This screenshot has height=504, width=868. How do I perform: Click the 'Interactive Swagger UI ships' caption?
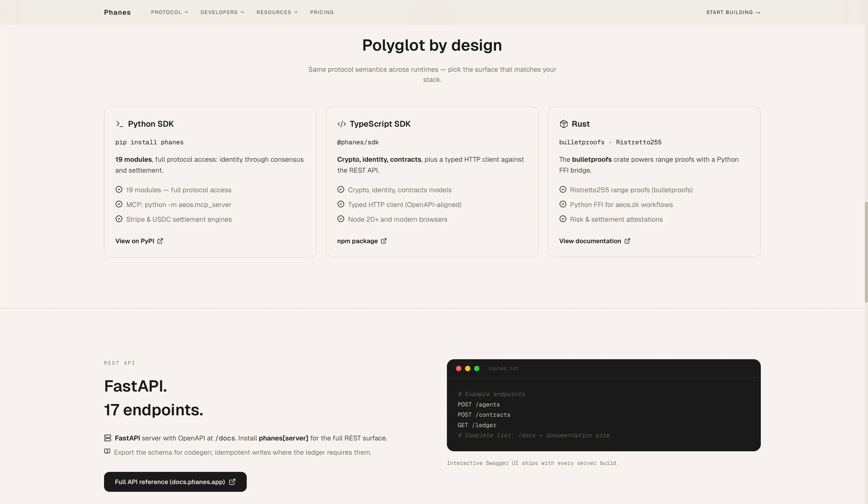coord(533,463)
